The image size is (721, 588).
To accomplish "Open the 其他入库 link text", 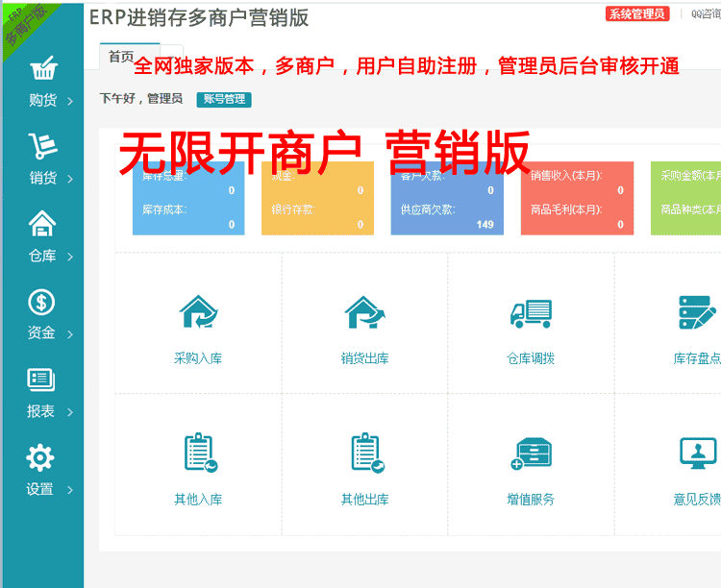I will [198, 500].
